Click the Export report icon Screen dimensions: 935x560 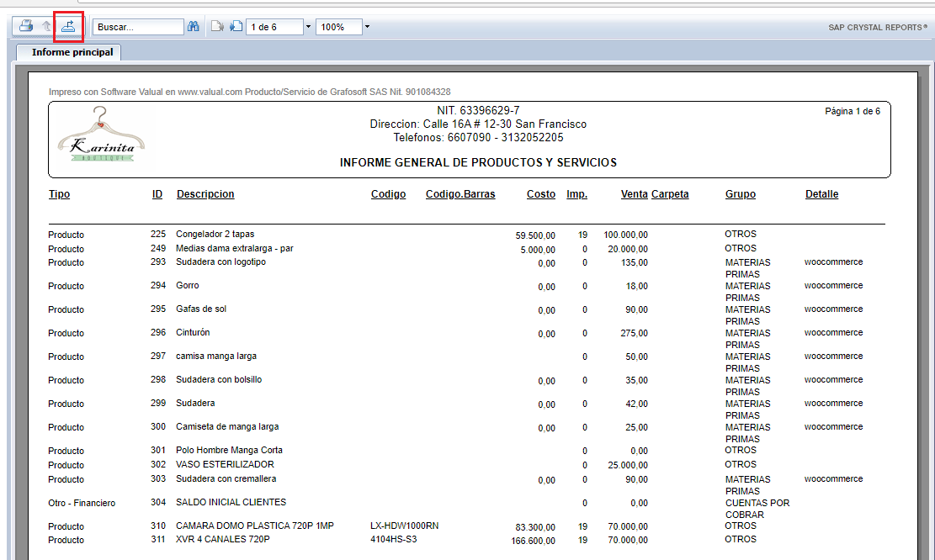pos(68,27)
